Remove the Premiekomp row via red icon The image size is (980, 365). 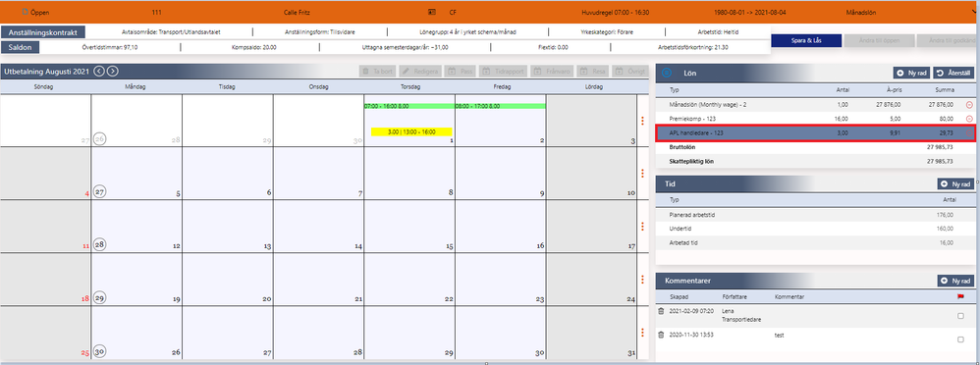tap(969, 119)
